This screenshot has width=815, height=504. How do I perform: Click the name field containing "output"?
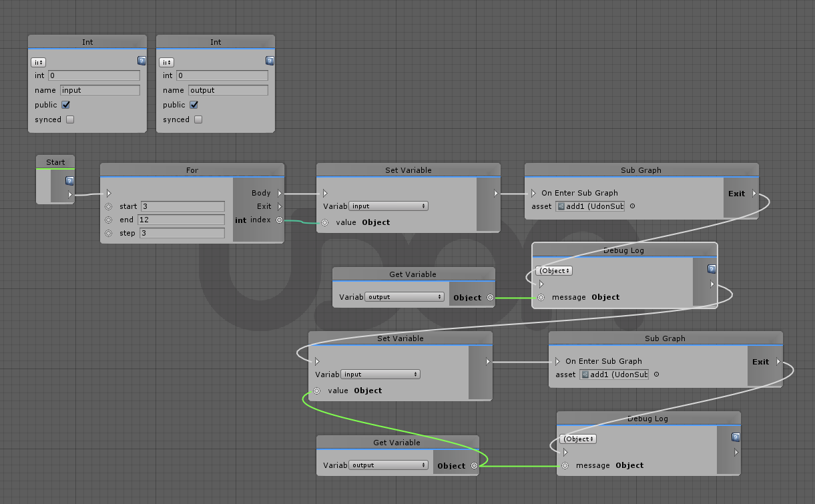point(228,90)
